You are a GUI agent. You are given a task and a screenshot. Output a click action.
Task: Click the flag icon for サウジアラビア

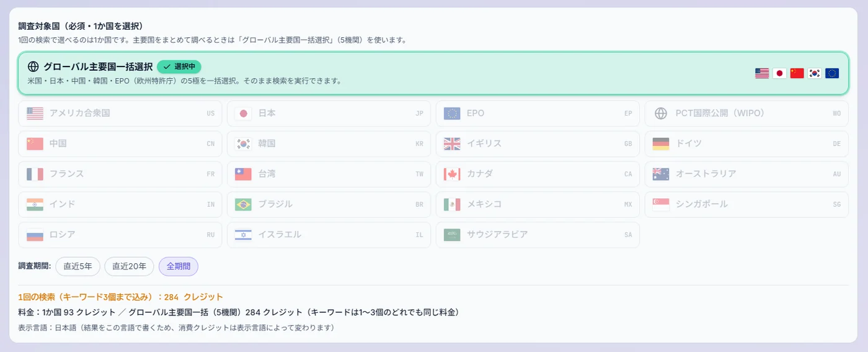(x=452, y=235)
